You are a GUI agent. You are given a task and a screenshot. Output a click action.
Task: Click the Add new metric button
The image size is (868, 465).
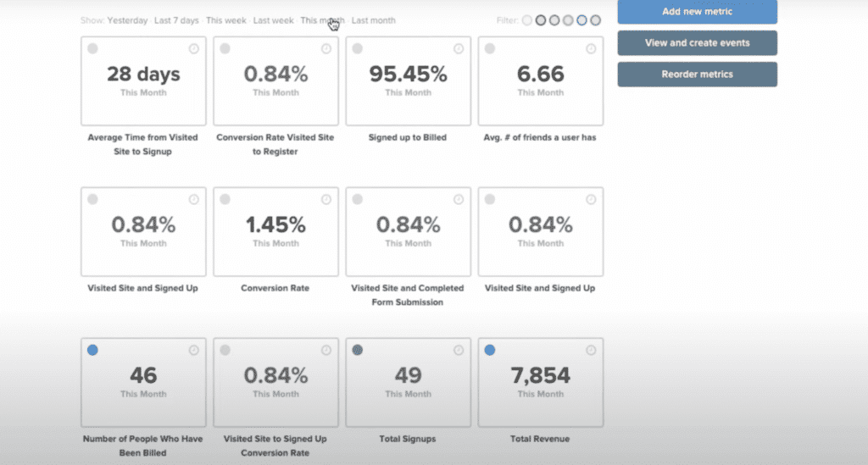click(x=697, y=12)
